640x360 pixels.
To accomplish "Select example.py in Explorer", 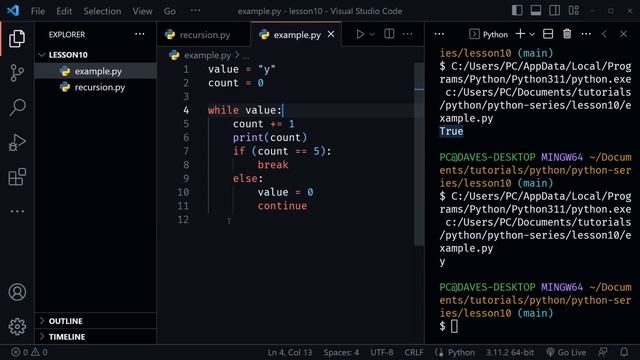I will 96,71.
